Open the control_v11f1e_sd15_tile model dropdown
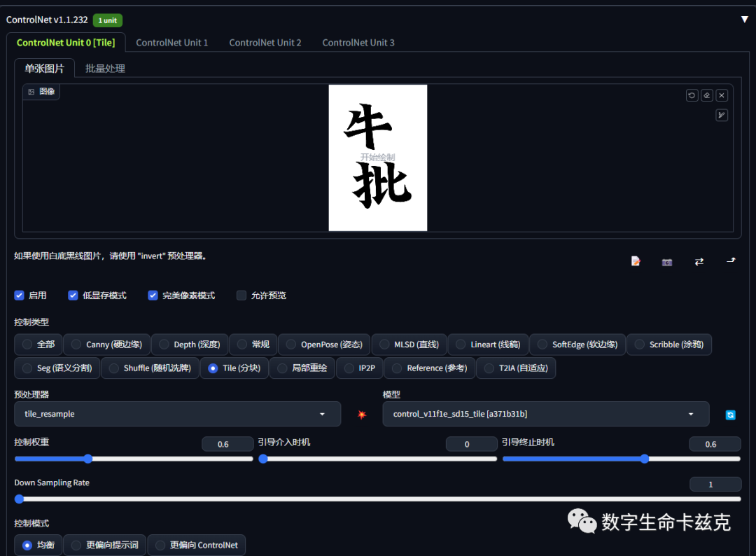This screenshot has height=556, width=756. pyautogui.click(x=546, y=414)
